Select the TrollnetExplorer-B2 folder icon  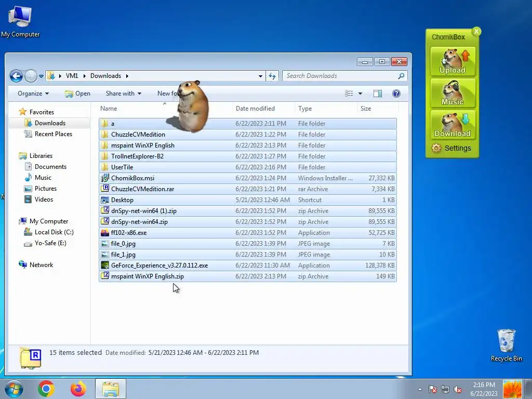105,156
